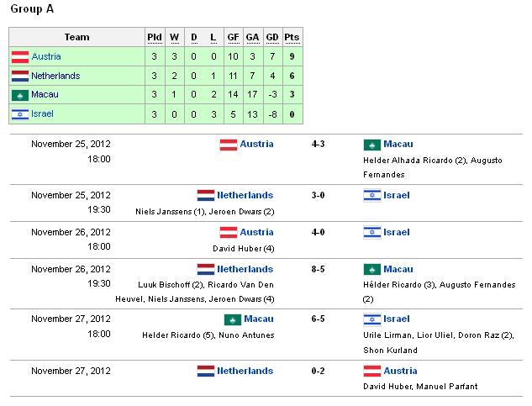Open the Netherlands link in standings table
This screenshot has height=406, width=532.
pos(55,76)
